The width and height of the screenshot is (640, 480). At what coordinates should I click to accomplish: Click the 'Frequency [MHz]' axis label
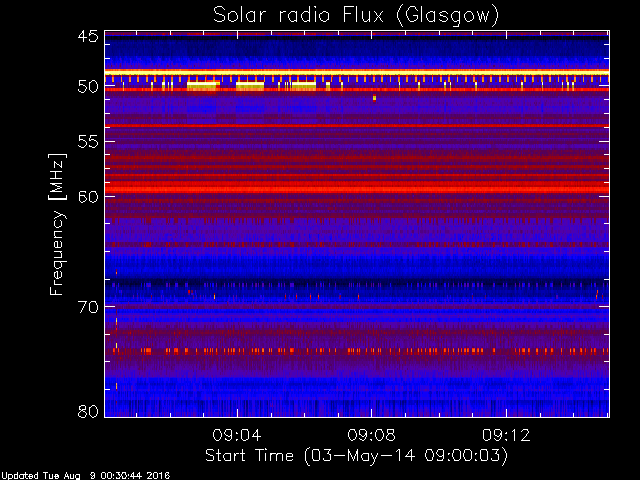57,224
